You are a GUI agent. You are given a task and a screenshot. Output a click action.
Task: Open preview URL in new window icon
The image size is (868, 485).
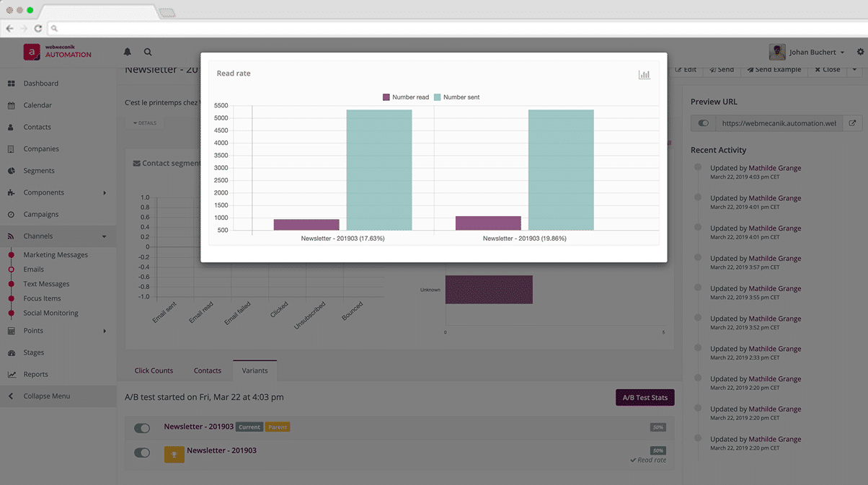coord(852,123)
